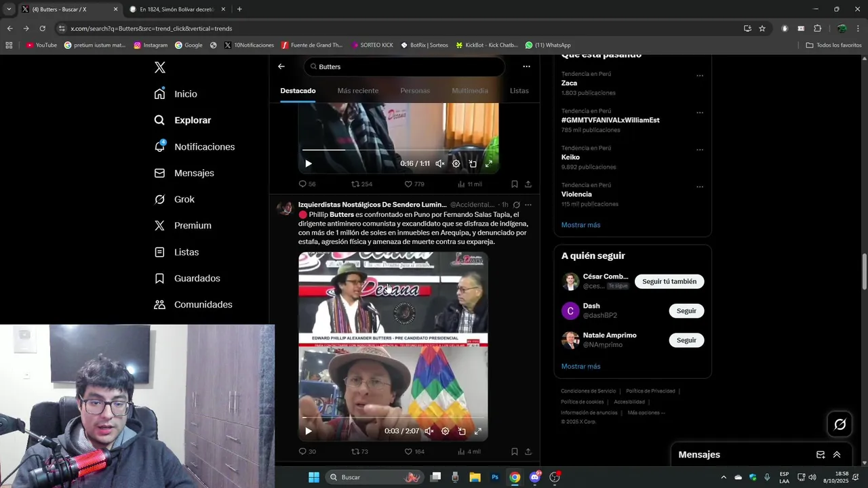Click Mostrar más under A quién seguir
The width and height of the screenshot is (868, 488).
580,367
